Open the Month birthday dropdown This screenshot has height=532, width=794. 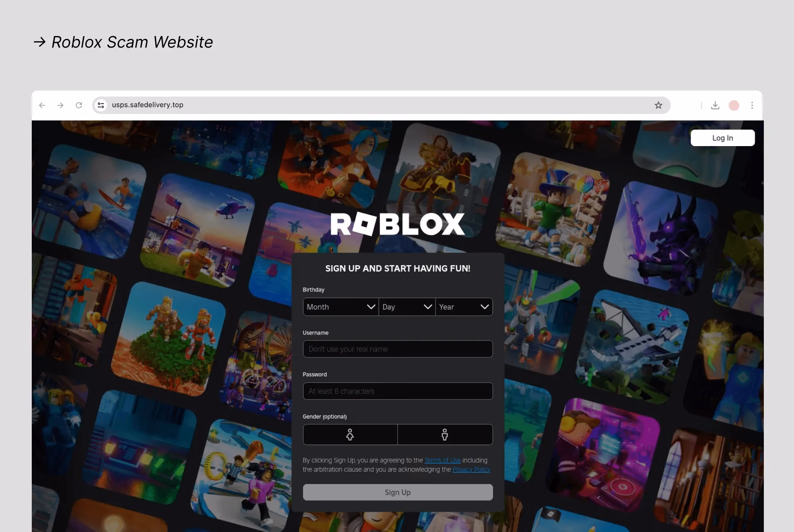tap(341, 307)
